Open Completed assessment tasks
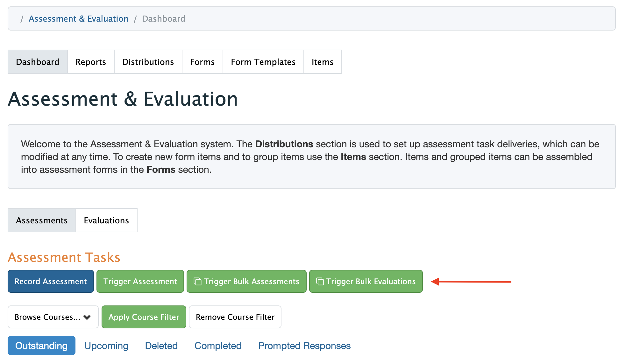Screen dimensions: 626x364 218,346
